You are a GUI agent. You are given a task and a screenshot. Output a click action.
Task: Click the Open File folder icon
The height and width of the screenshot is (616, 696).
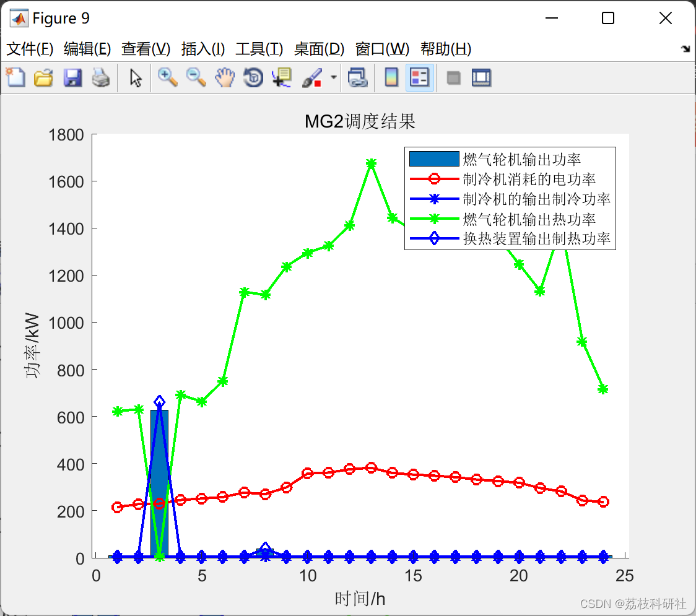tap(43, 77)
